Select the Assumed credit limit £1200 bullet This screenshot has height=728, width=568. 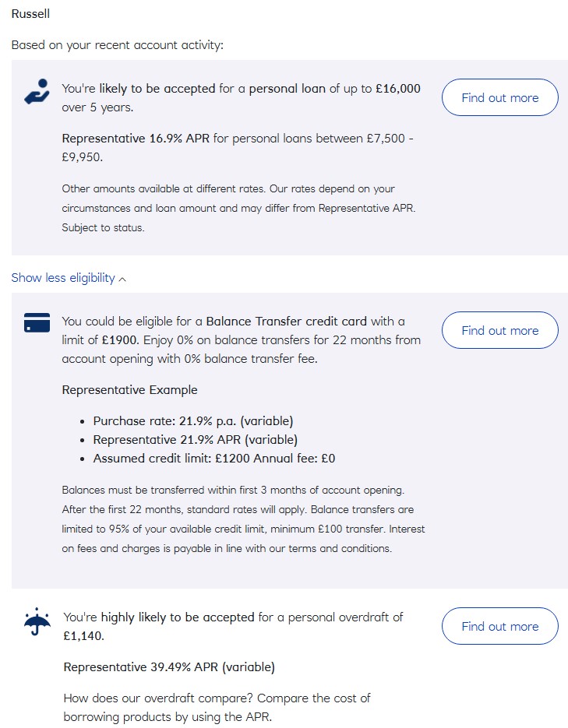tap(213, 459)
